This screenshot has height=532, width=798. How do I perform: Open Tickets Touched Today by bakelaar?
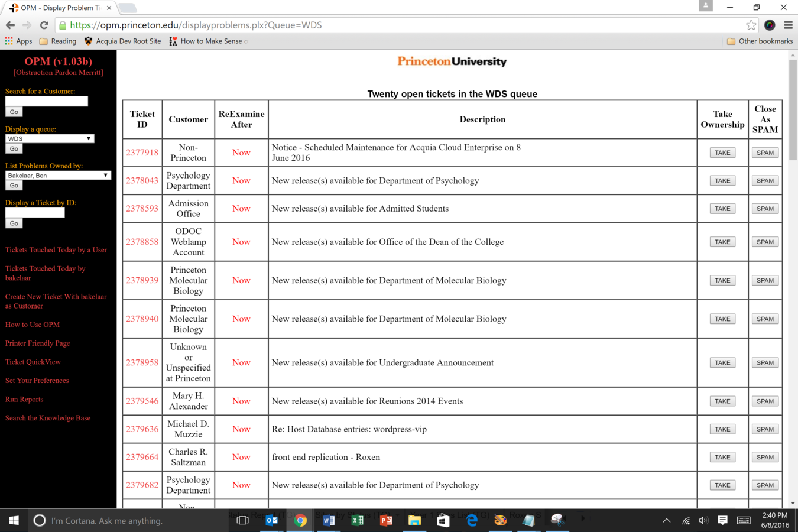(46, 273)
